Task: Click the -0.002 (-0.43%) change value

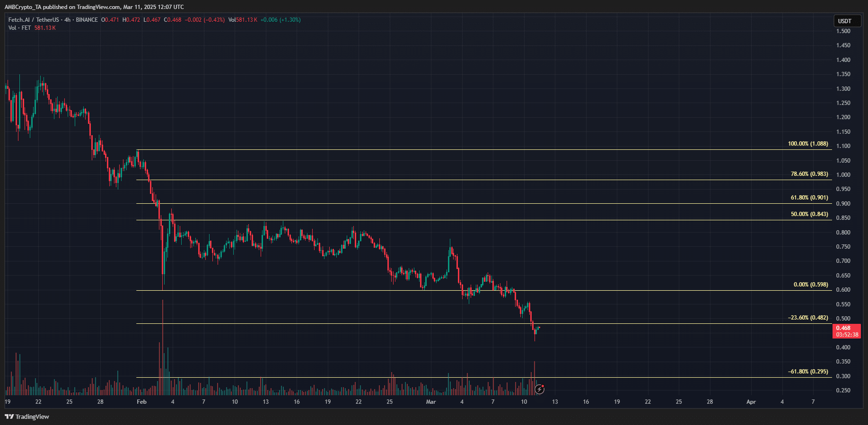Action: 204,20
